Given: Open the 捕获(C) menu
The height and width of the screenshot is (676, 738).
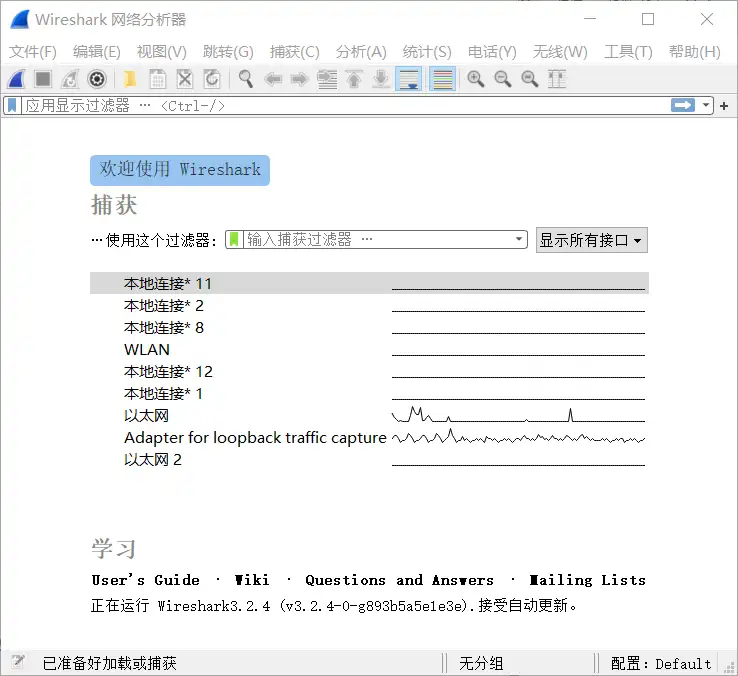Looking at the screenshot, I should 294,52.
